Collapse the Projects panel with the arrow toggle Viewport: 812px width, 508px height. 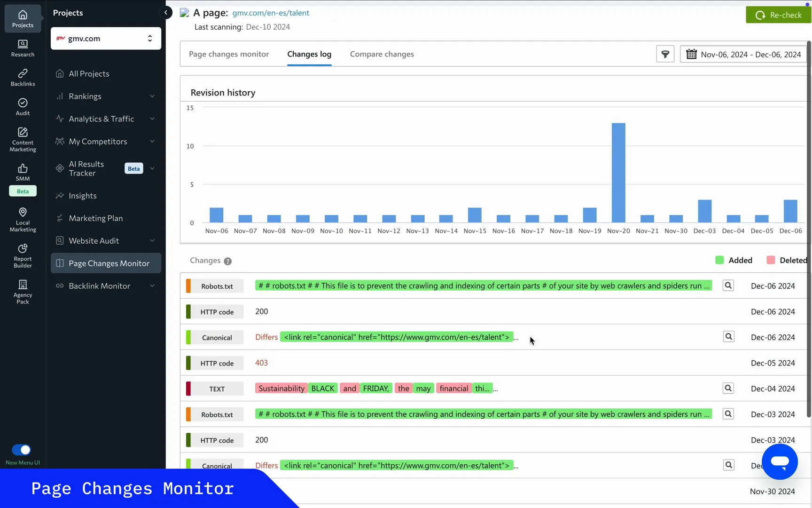coord(165,12)
